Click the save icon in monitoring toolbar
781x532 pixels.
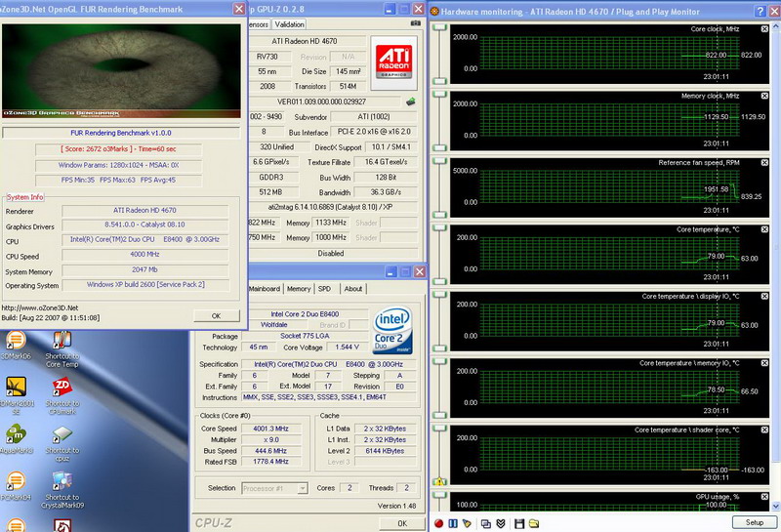517,522
